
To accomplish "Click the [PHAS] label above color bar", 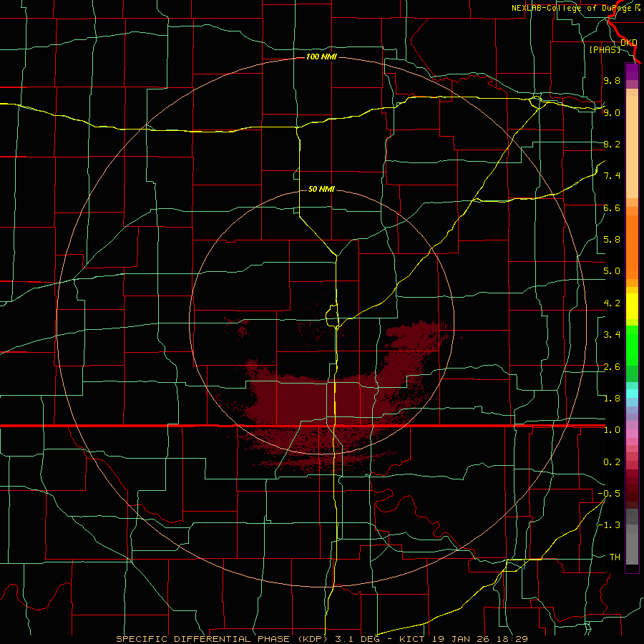I will pos(605,49).
